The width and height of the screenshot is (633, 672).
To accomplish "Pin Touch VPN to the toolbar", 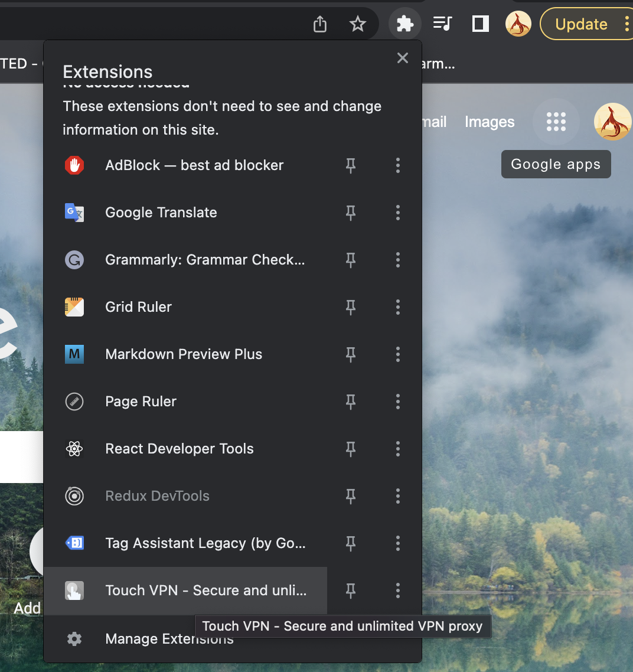I will (351, 591).
